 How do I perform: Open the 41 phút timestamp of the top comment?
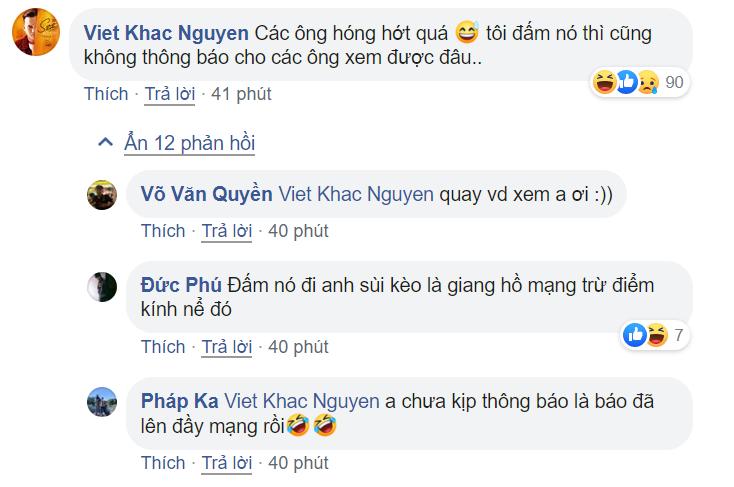tap(241, 94)
